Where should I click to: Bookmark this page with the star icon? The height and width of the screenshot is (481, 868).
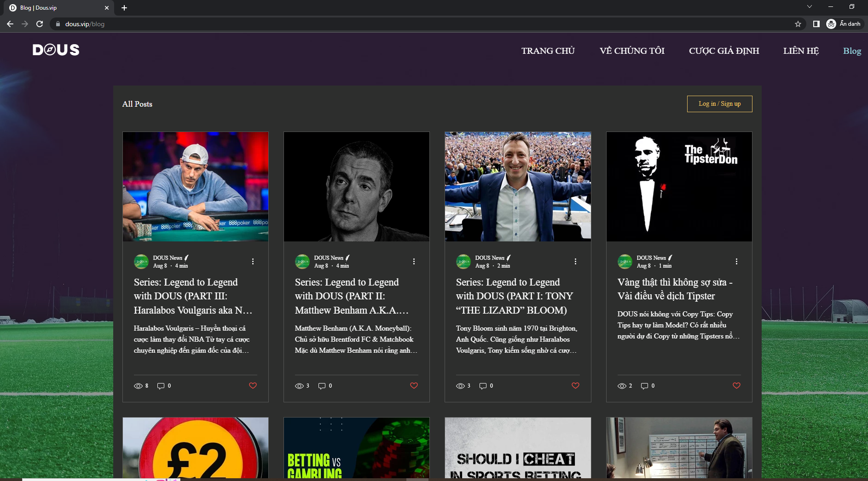click(798, 24)
